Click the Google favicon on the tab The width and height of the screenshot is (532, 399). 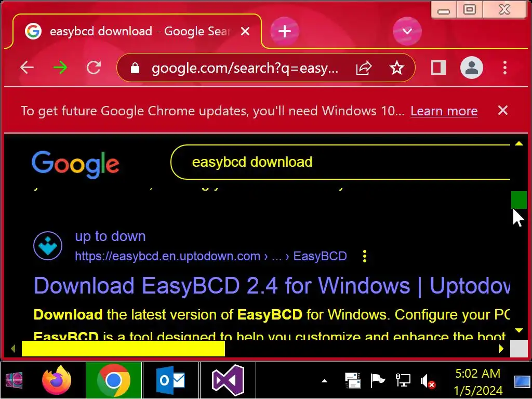(33, 31)
